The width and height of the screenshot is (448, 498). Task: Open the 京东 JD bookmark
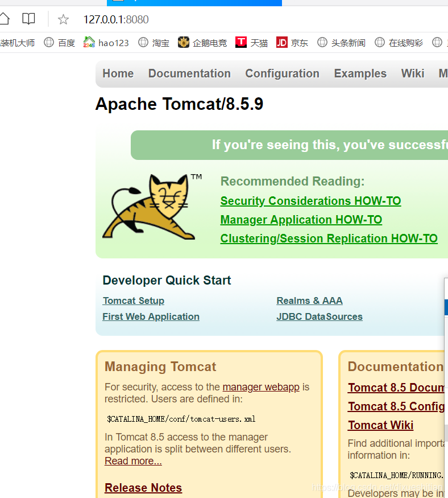tap(292, 42)
